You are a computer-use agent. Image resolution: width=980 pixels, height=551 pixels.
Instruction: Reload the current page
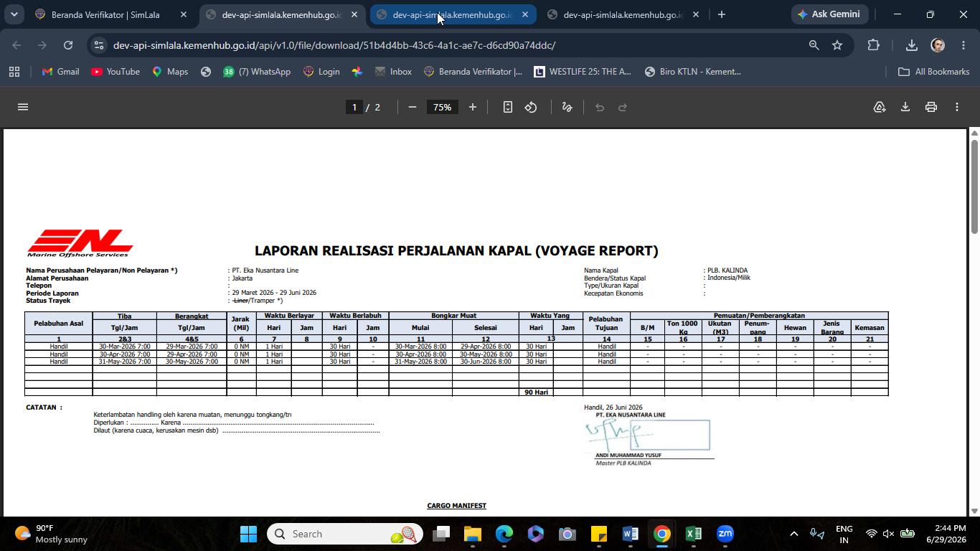coord(68,45)
